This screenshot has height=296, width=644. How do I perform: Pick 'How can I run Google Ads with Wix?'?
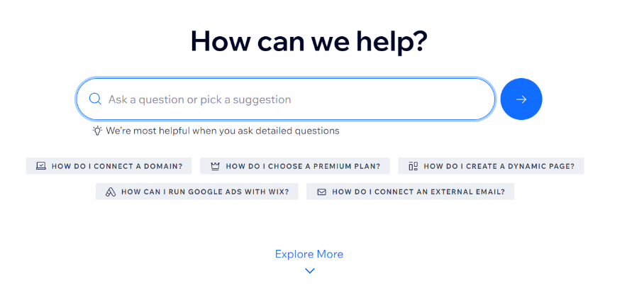[196, 192]
